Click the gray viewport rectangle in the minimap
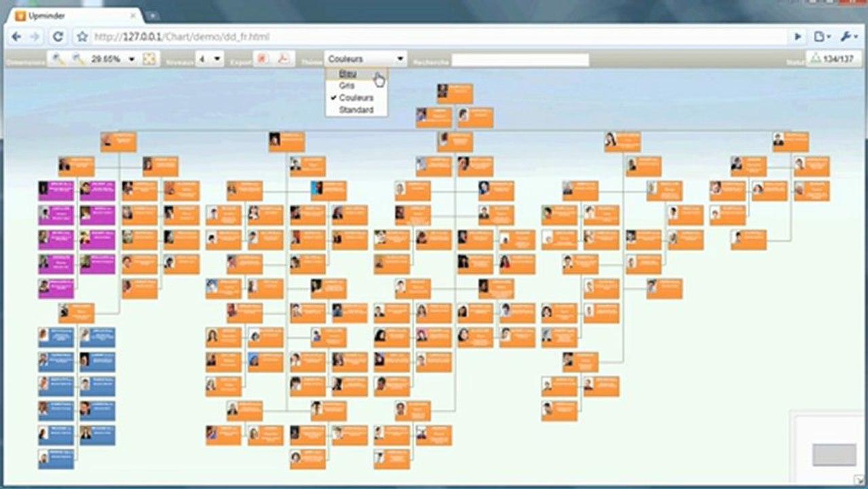Viewport: 868px width, 489px height. [x=834, y=454]
